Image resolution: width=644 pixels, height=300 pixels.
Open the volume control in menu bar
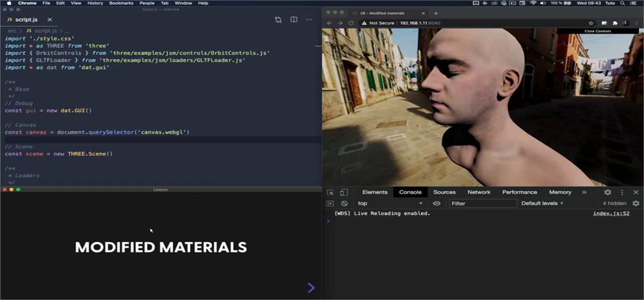543,3
